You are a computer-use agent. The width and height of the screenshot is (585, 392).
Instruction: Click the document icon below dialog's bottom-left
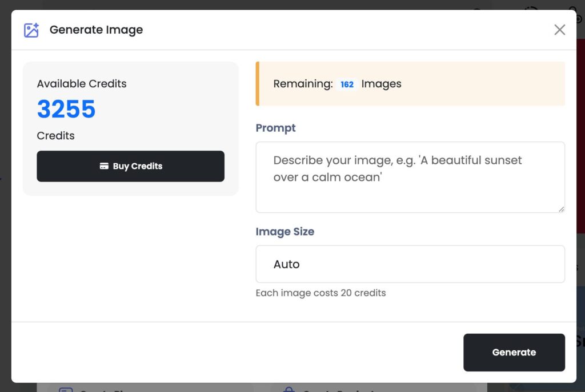coord(66,389)
